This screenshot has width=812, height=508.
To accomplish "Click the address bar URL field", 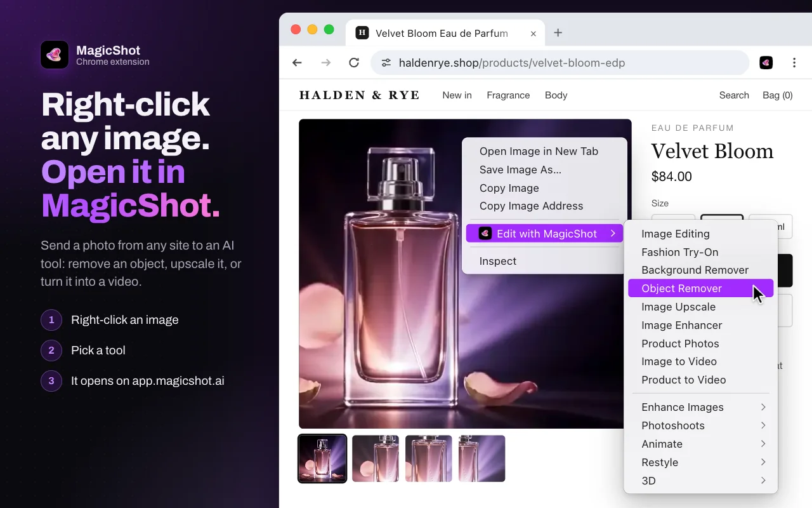I will tap(560, 63).
